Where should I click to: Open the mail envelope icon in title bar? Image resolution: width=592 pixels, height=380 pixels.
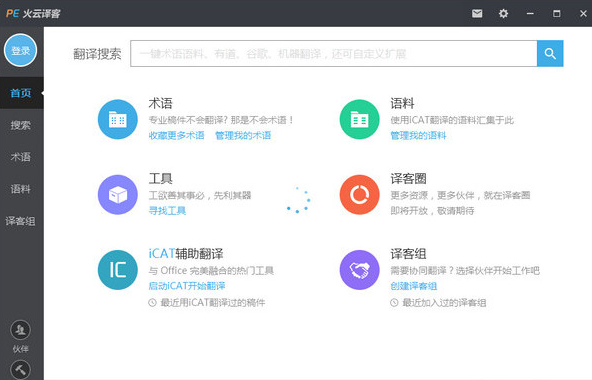click(x=477, y=14)
